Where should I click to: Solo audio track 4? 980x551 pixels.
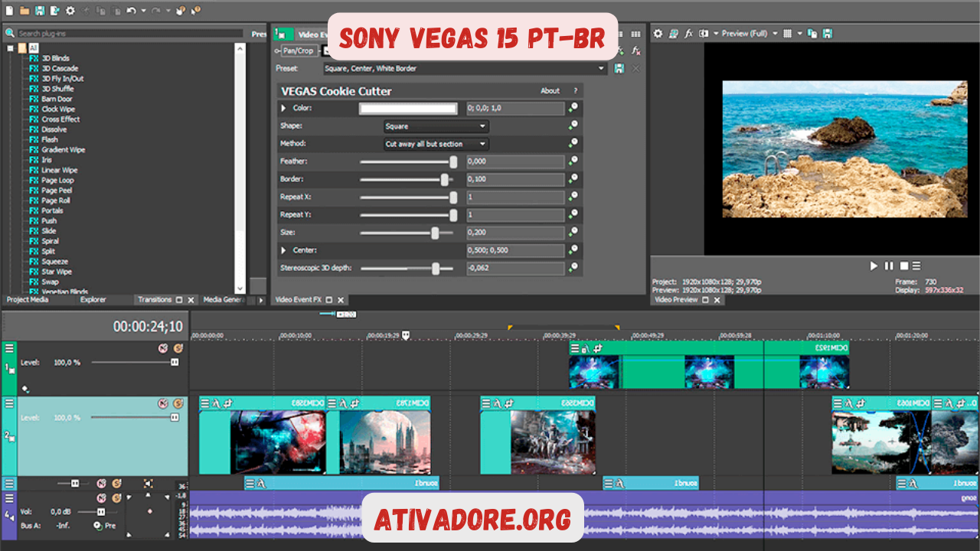click(x=116, y=497)
